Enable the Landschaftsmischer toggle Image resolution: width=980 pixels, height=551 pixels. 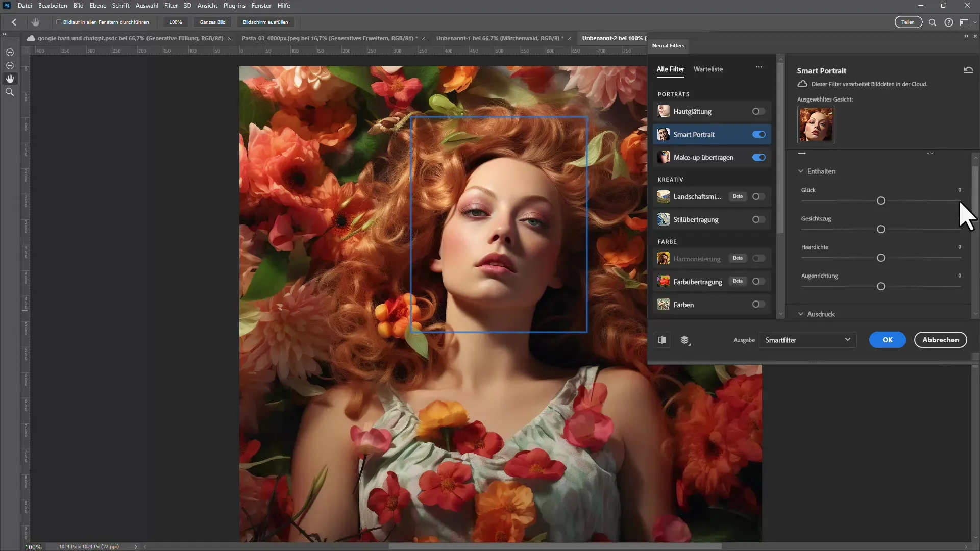(x=758, y=196)
